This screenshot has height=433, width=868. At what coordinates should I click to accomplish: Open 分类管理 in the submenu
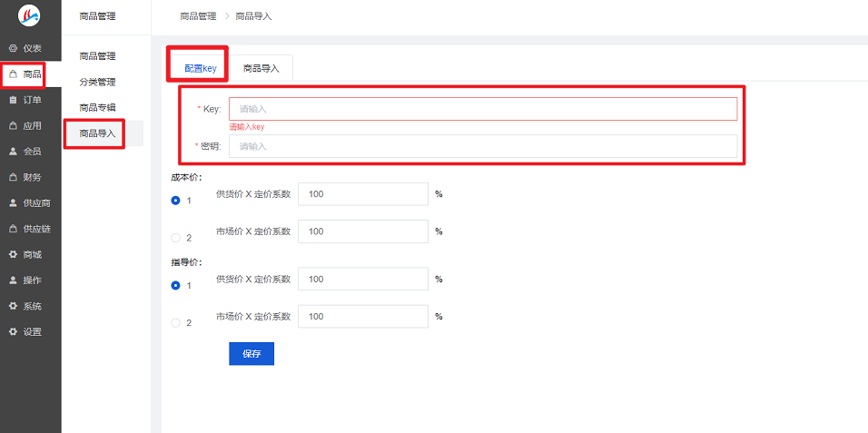[97, 82]
